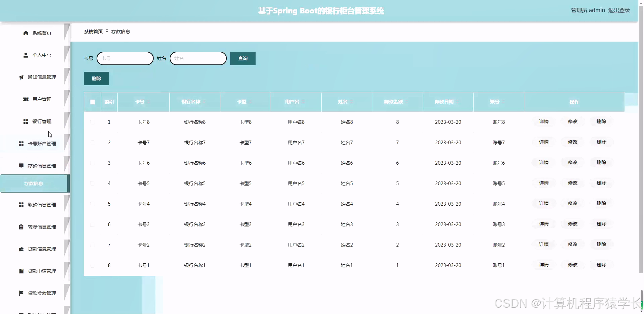Click 修改 for the 卡号7 row

click(573, 142)
